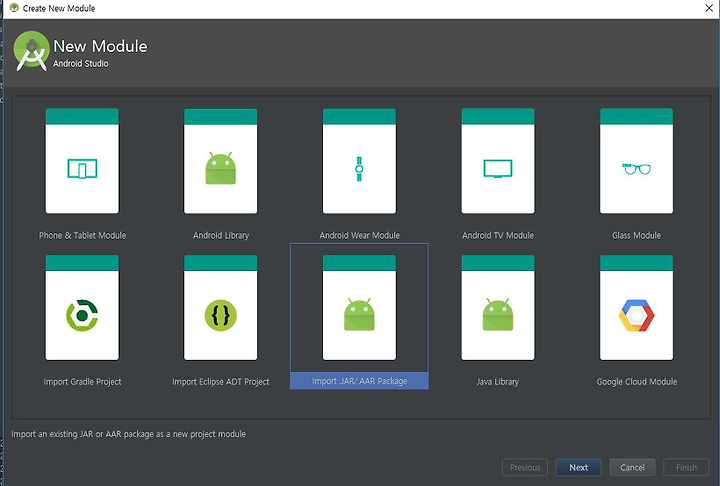Click the Import Gradle Project label

coord(82,382)
